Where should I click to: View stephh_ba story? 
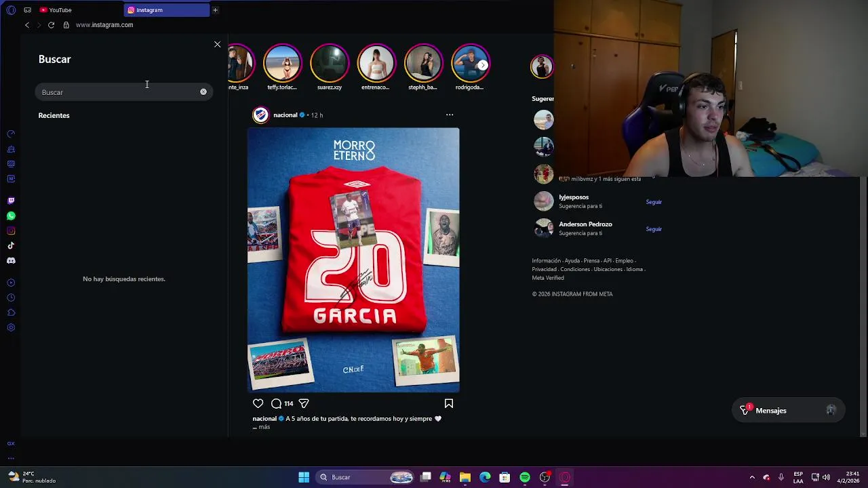point(423,63)
